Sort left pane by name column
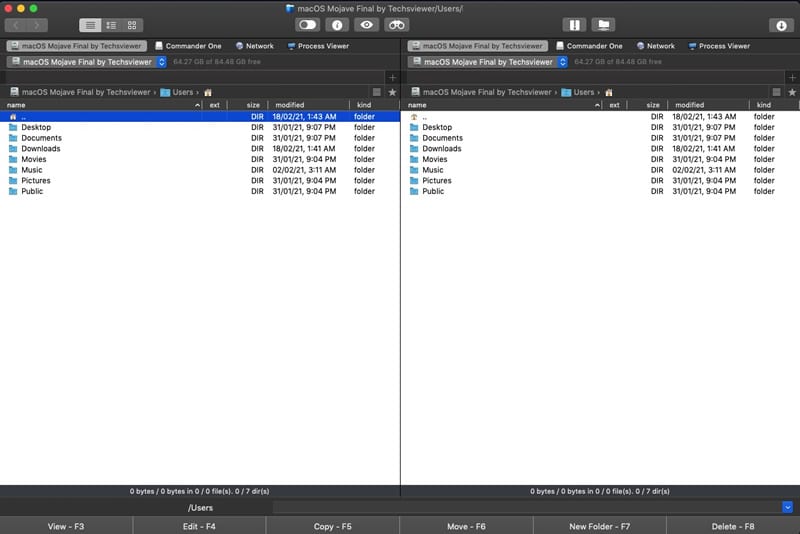This screenshot has height=534, width=800. click(x=101, y=105)
